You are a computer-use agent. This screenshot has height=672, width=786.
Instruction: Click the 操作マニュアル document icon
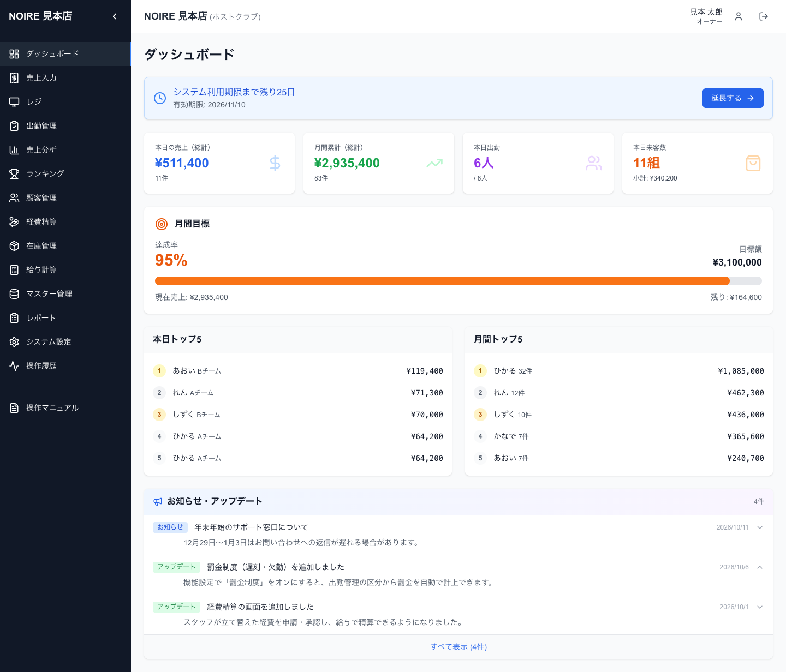14,408
